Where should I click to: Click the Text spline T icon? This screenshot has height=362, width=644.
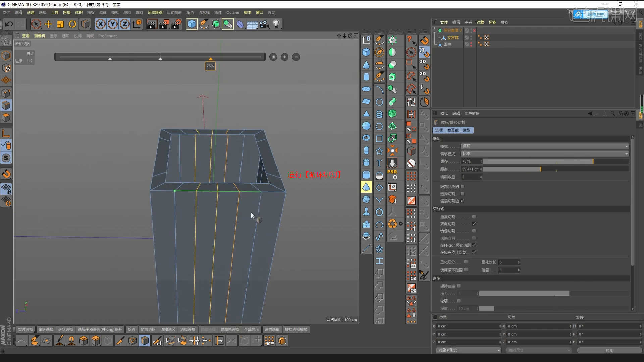379,163
